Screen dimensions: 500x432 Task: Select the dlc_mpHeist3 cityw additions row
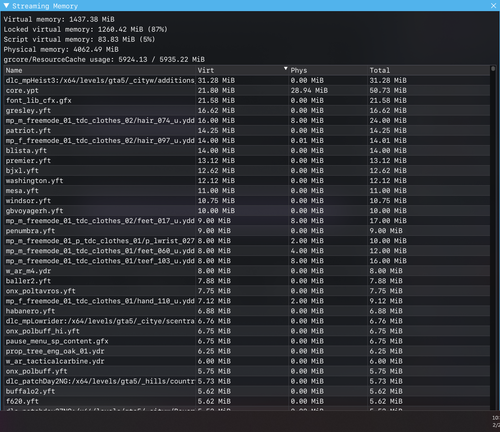(247, 80)
